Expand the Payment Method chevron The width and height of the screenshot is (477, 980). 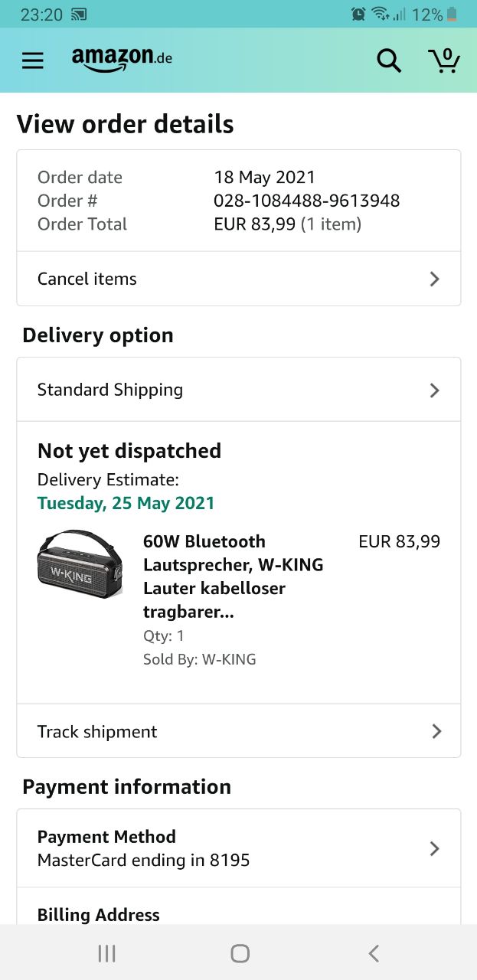[x=434, y=848]
